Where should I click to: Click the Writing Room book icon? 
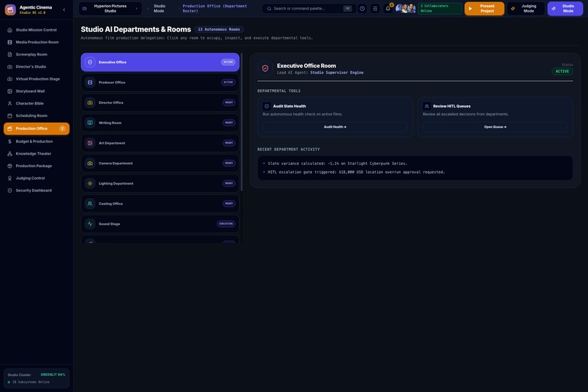[x=90, y=123]
